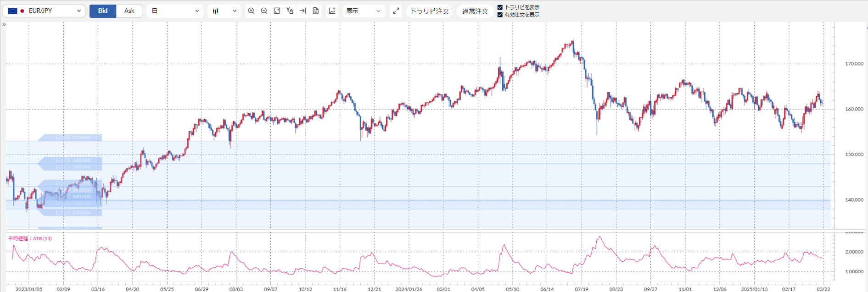Click the 2.00000 ATR scale label
Screen dimensions: 868x292
click(854, 252)
